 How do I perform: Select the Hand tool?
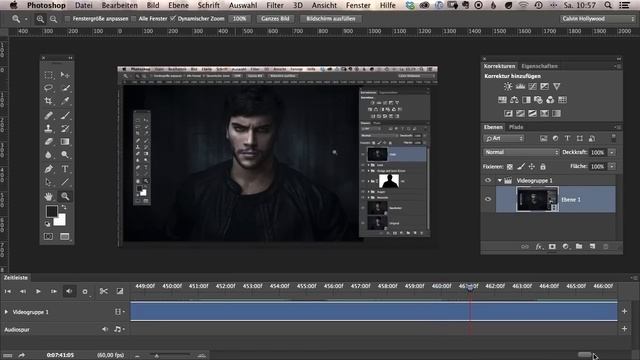coord(49,196)
